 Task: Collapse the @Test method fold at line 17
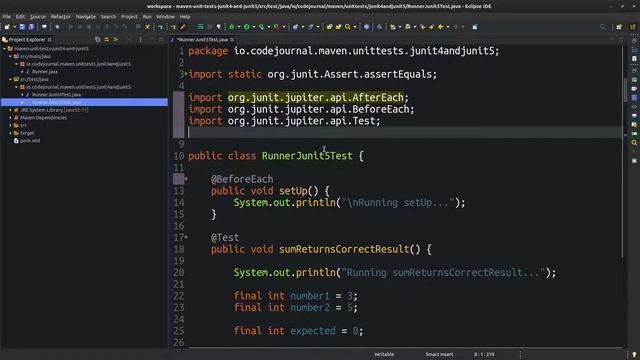(186, 237)
